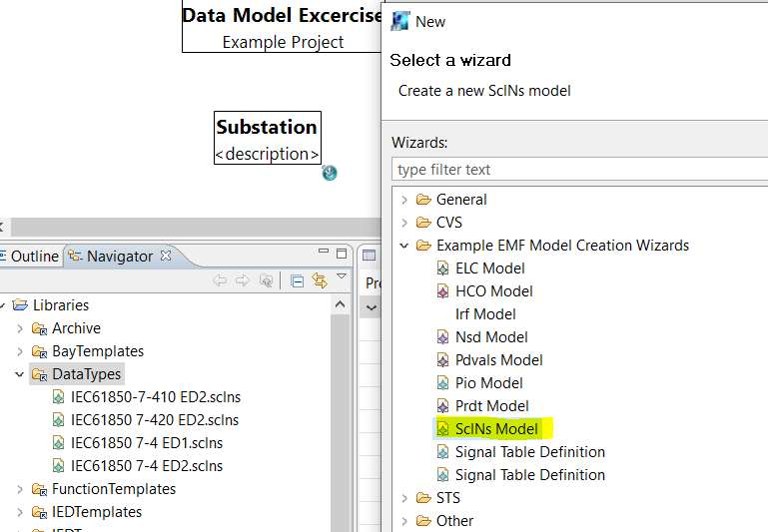
Task: Click the icon below Substation box
Action: pos(330,173)
